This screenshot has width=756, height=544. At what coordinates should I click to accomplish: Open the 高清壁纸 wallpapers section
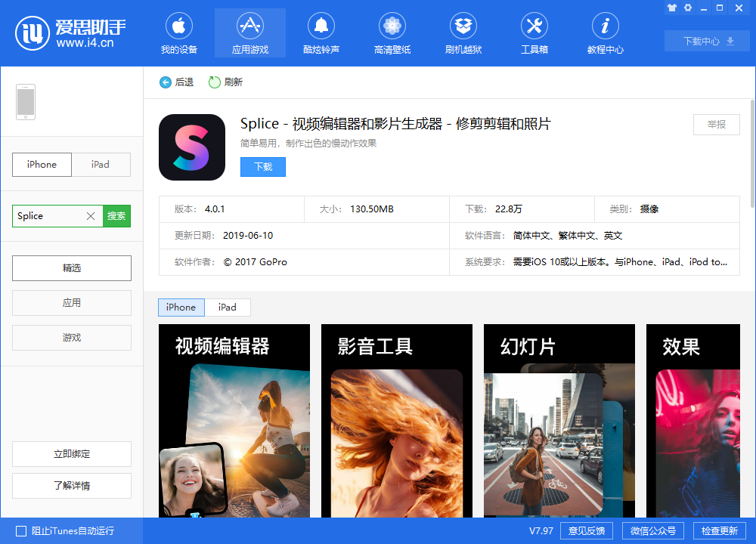click(x=392, y=33)
